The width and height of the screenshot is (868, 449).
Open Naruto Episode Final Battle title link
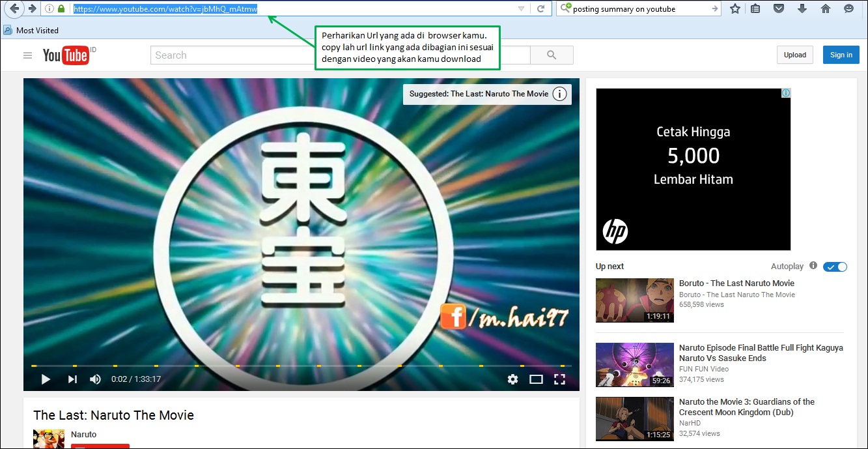761,353
